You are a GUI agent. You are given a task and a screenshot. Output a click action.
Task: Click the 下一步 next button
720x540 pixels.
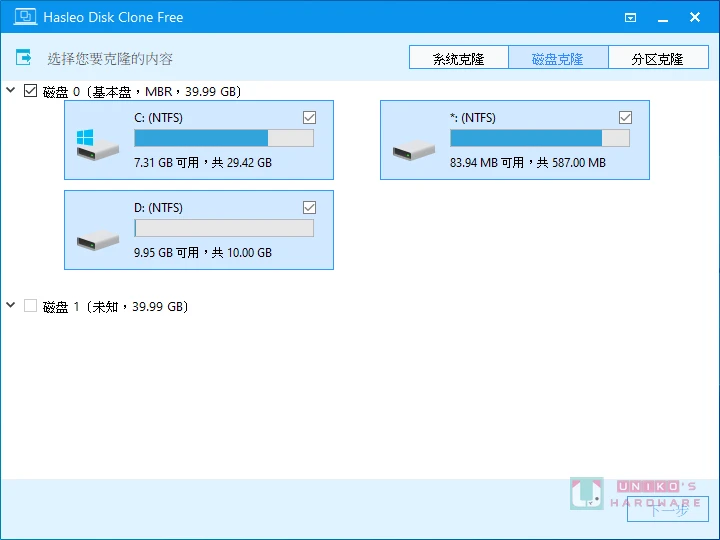tap(668, 509)
